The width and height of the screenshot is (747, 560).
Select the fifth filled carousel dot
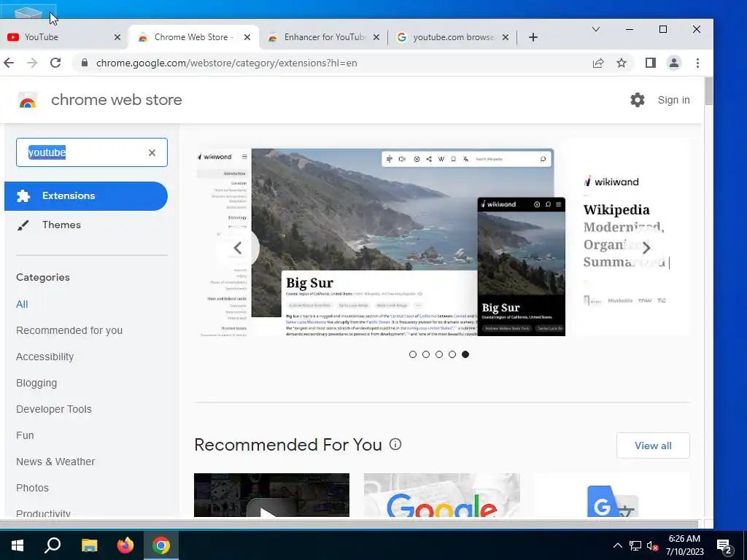pos(465,354)
